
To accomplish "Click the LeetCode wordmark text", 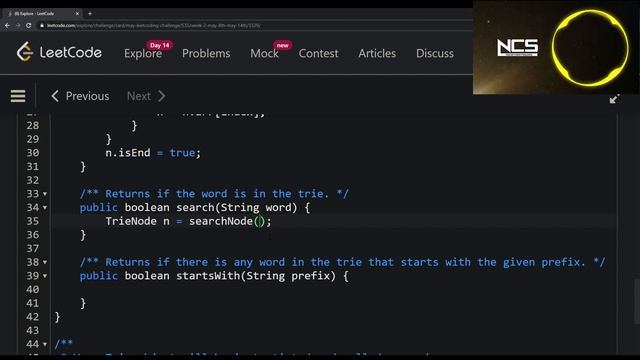I will click(x=71, y=52).
